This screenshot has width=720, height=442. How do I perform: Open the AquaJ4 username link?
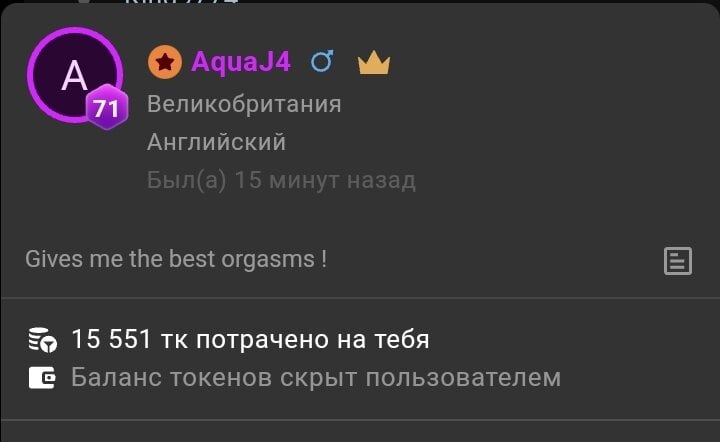pyautogui.click(x=241, y=62)
